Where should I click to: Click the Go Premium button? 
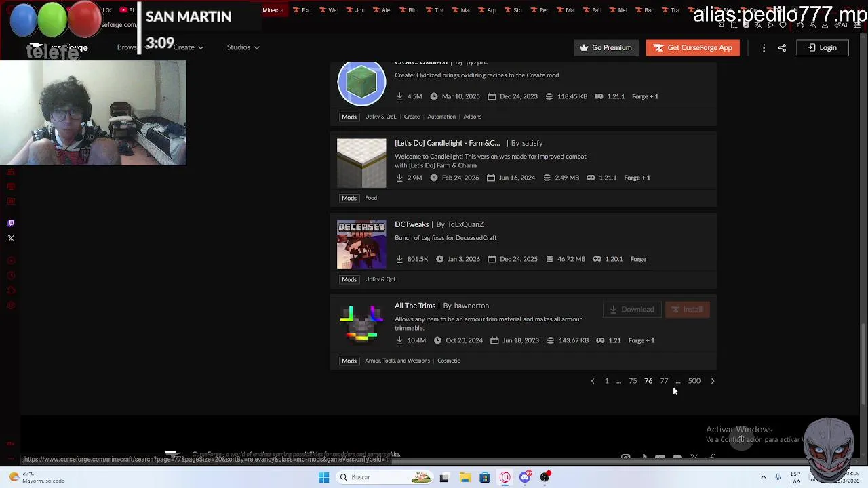[x=606, y=47]
